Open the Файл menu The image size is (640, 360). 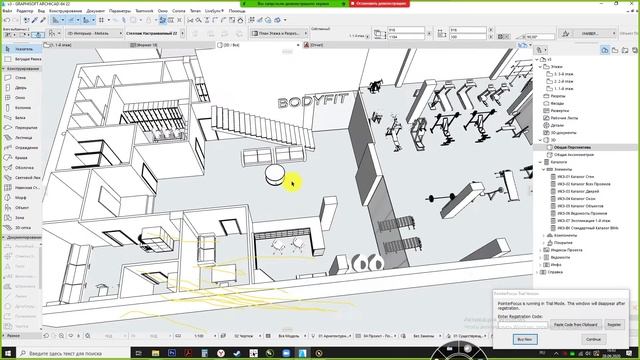(x=7, y=11)
